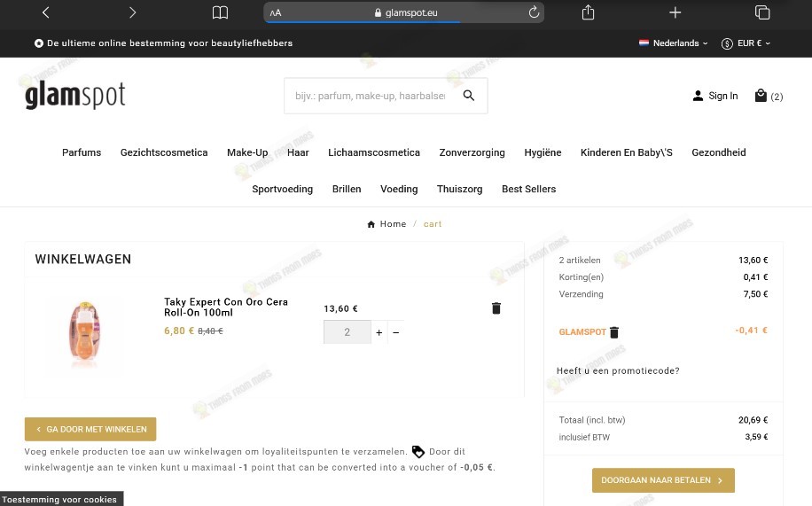
Task: Decrease quantity with the minus button
Action: (395, 332)
